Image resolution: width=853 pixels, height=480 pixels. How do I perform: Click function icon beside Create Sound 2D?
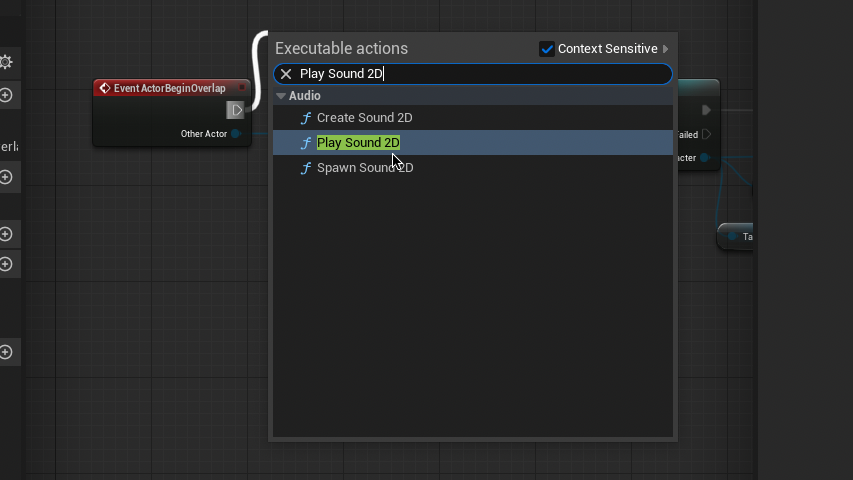(x=306, y=118)
